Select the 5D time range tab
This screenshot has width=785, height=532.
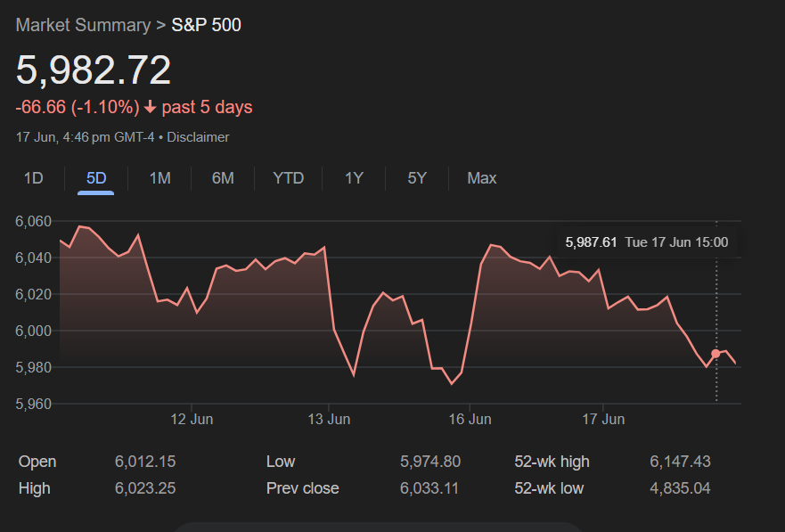click(x=96, y=178)
